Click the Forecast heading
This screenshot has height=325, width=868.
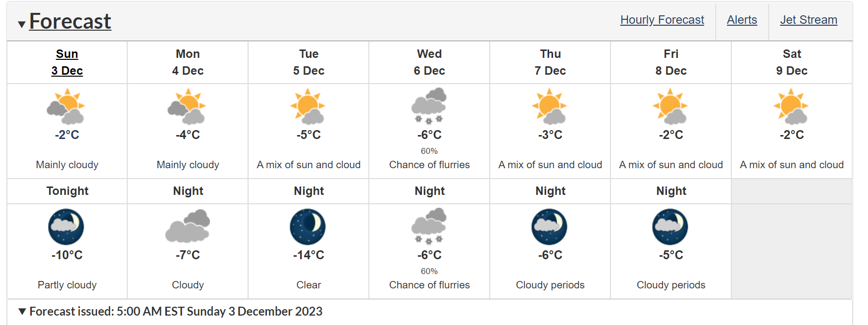point(70,21)
